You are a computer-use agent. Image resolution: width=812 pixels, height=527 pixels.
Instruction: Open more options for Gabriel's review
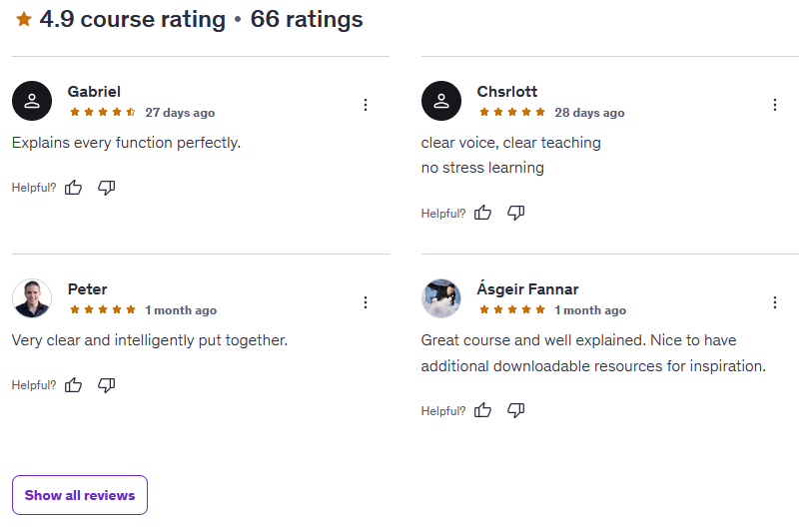click(366, 105)
